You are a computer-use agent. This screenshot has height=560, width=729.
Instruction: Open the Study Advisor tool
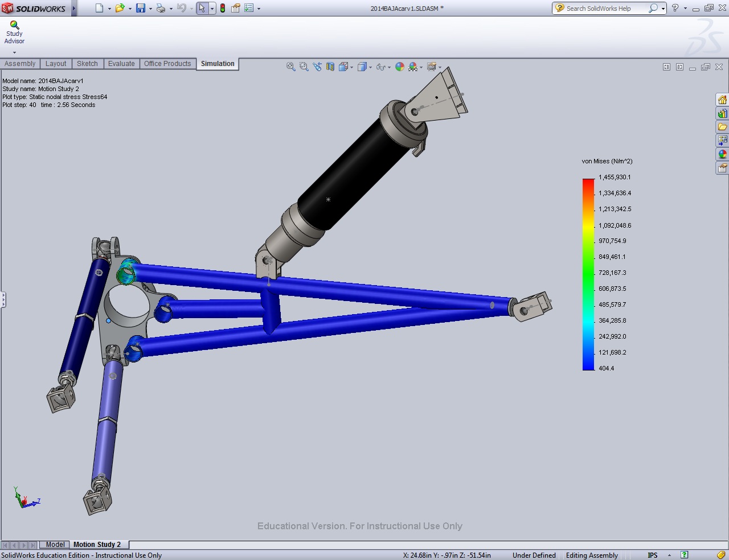[x=14, y=32]
